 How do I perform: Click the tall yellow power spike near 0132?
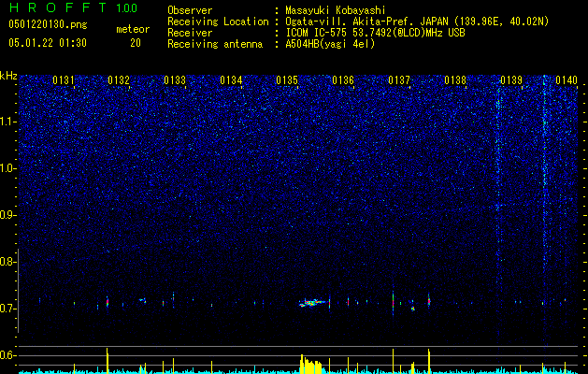click(x=108, y=361)
